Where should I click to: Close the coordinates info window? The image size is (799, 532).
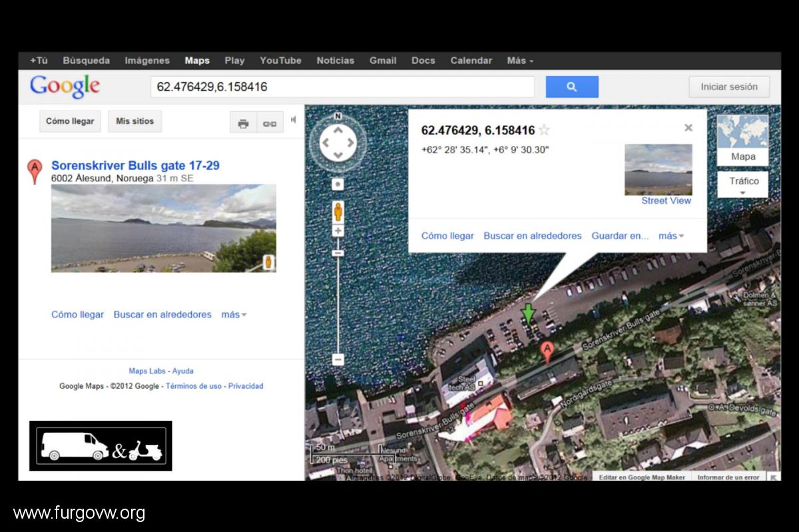688,128
